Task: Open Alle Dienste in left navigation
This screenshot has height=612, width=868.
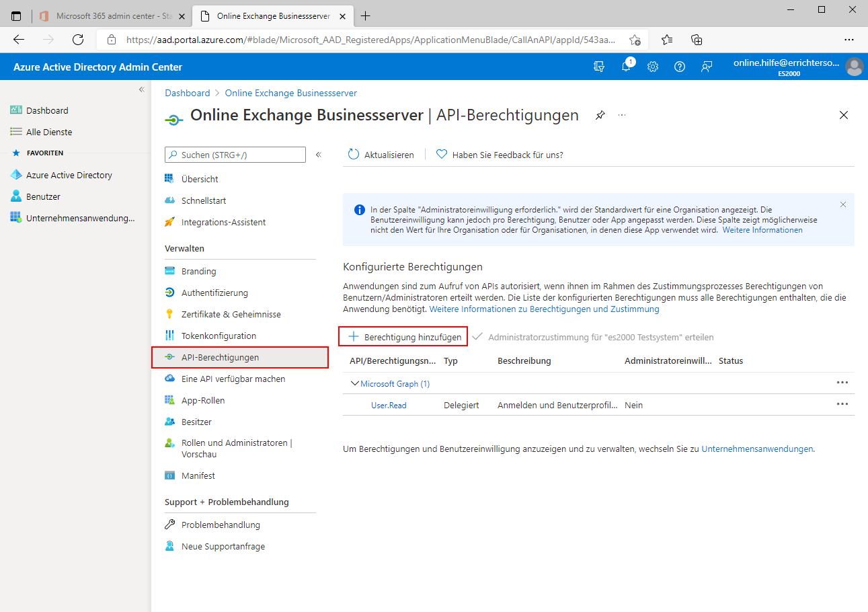Action: 49,132
